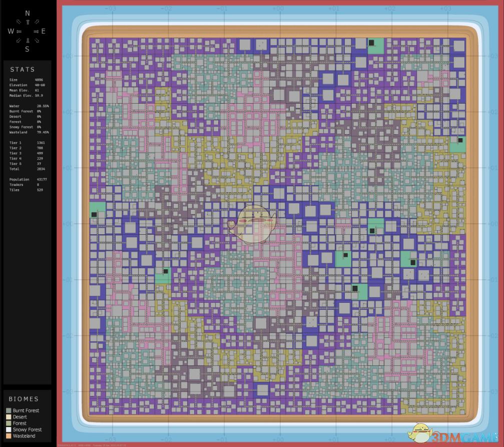The height and width of the screenshot is (447, 504).
Task: Click the Wasteland legend color swatch
Action: tap(9, 436)
